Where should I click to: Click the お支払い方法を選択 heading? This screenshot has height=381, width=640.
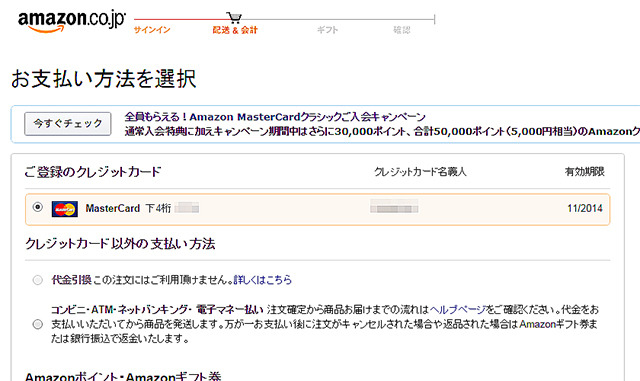click(104, 79)
